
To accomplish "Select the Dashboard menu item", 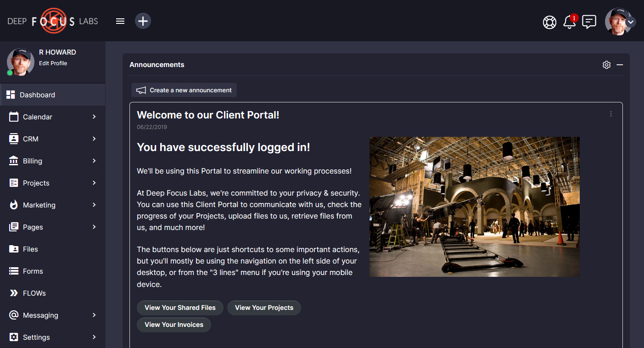I will point(53,95).
